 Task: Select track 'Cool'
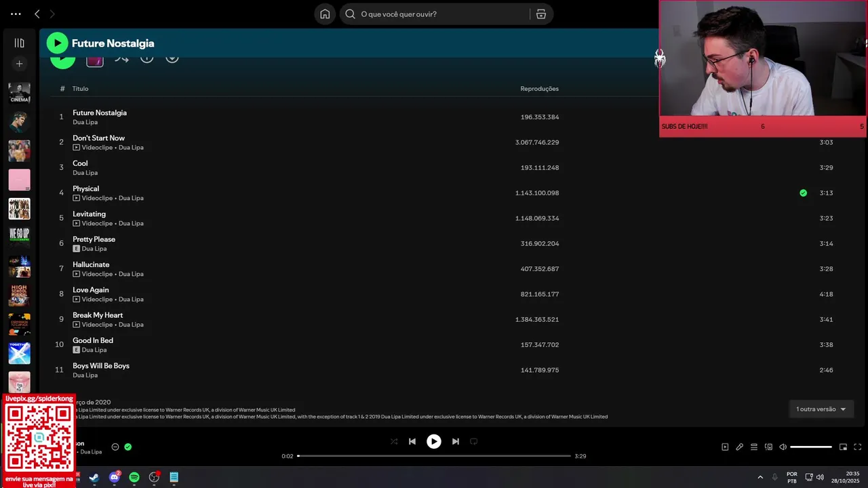click(x=80, y=163)
